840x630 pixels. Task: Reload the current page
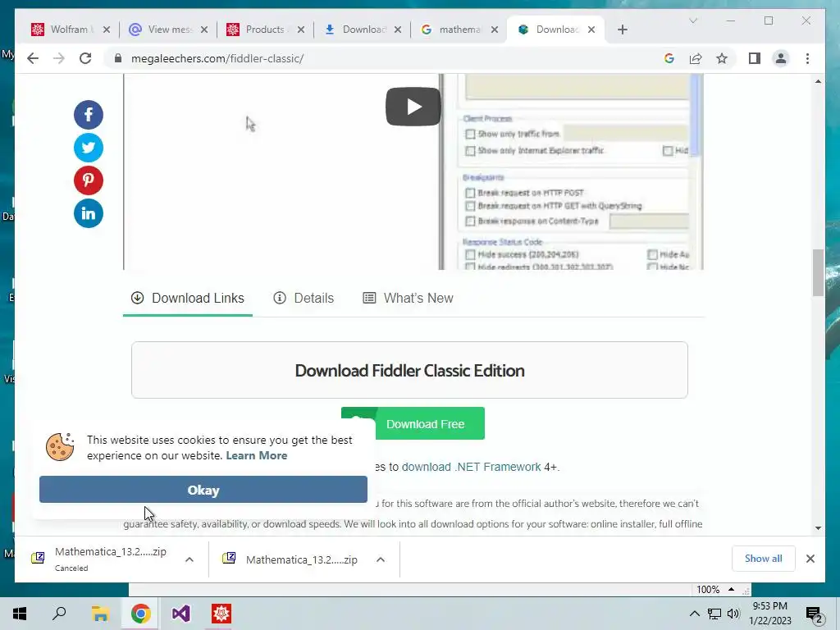pyautogui.click(x=85, y=58)
